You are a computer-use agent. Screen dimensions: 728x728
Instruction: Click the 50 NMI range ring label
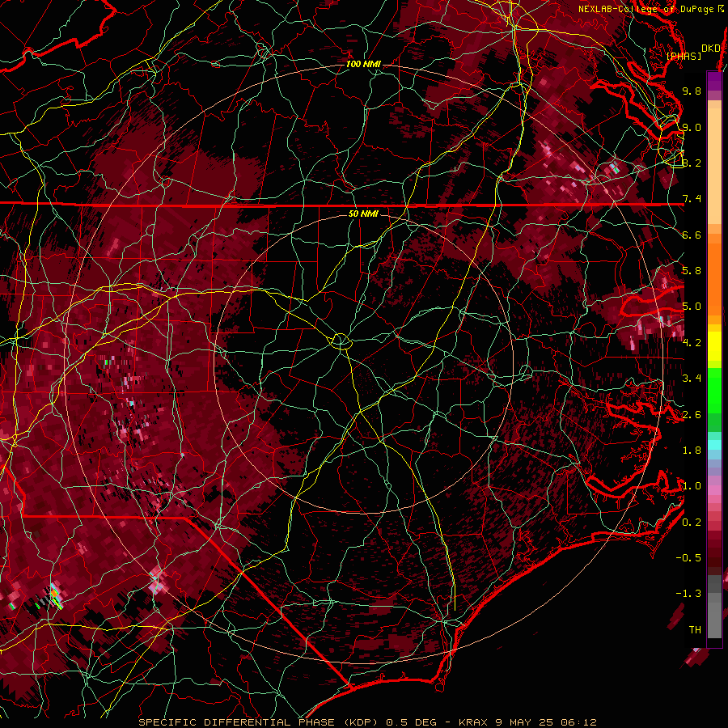363,214
